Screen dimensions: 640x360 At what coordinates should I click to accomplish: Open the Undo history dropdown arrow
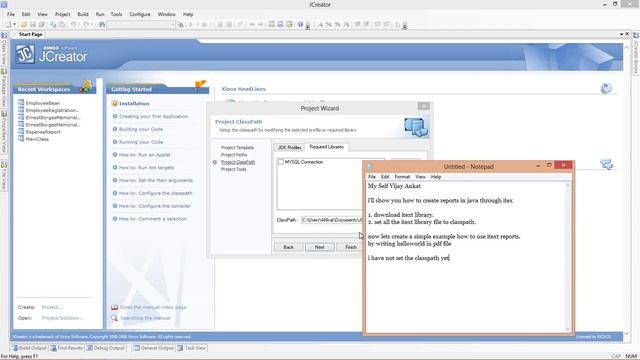79,24
